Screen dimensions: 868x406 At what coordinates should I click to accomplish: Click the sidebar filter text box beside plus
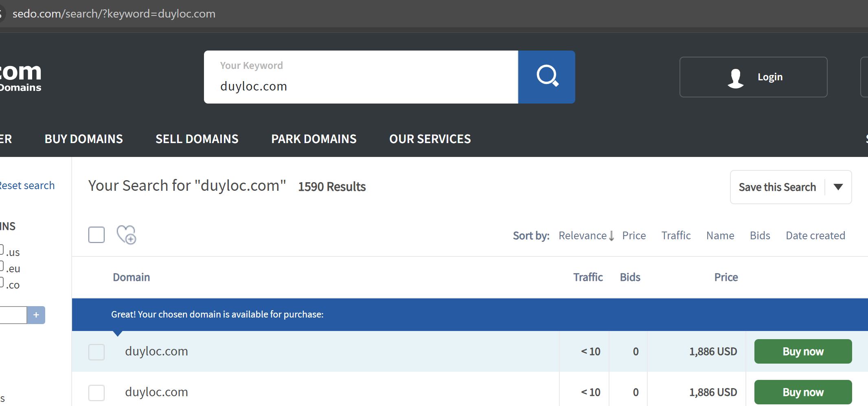13,315
